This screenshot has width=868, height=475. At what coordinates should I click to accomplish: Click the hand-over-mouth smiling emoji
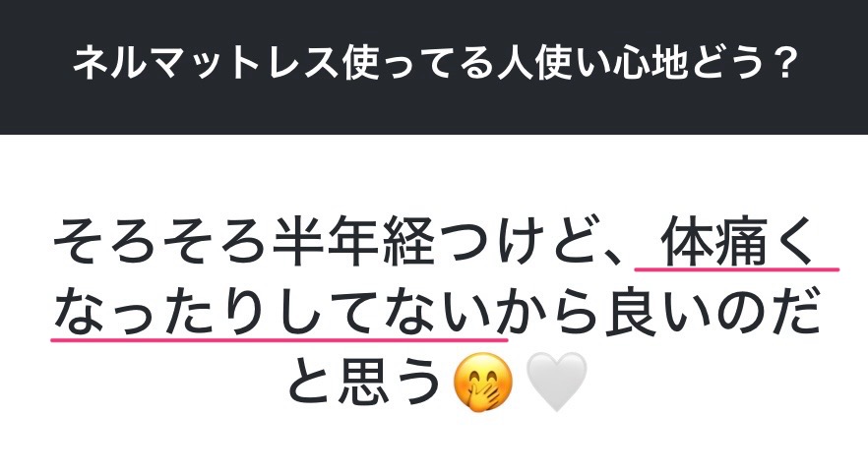[482, 383]
